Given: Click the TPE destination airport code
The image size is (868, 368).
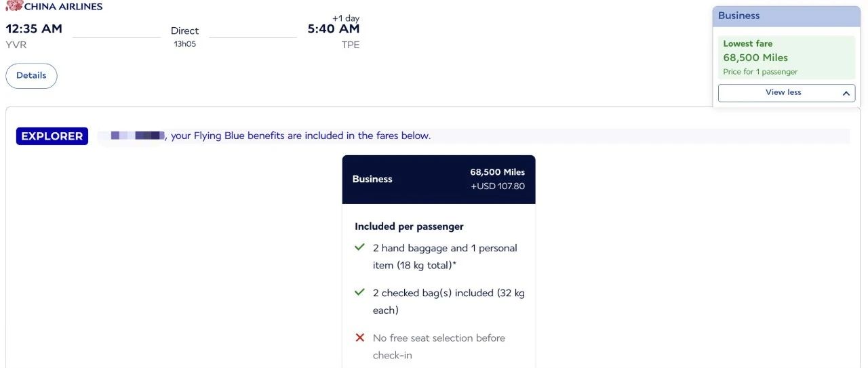Looking at the screenshot, I should [351, 45].
